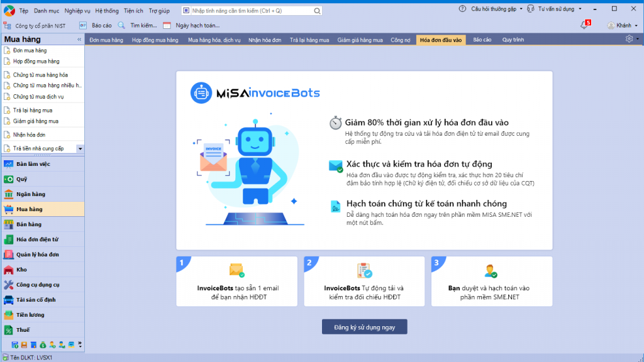Click the blue document with green dollar icon
The width and height of the screenshot is (644, 362).
15,345
